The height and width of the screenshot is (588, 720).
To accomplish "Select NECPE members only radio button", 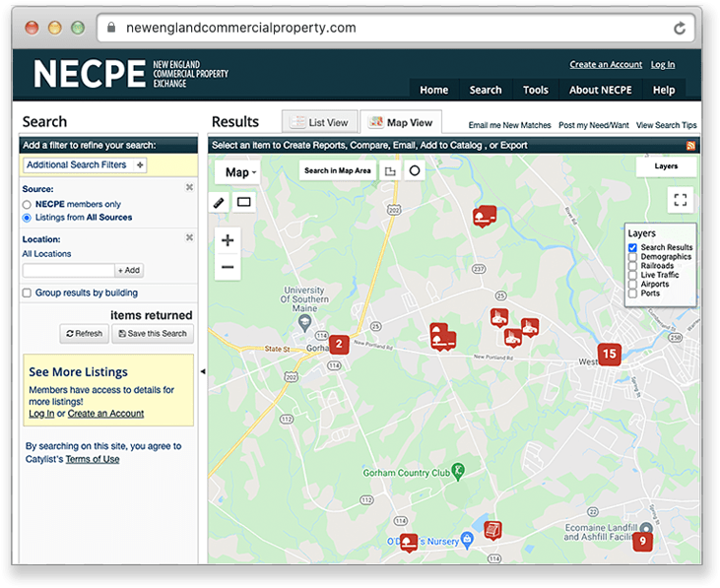I will click(x=27, y=204).
